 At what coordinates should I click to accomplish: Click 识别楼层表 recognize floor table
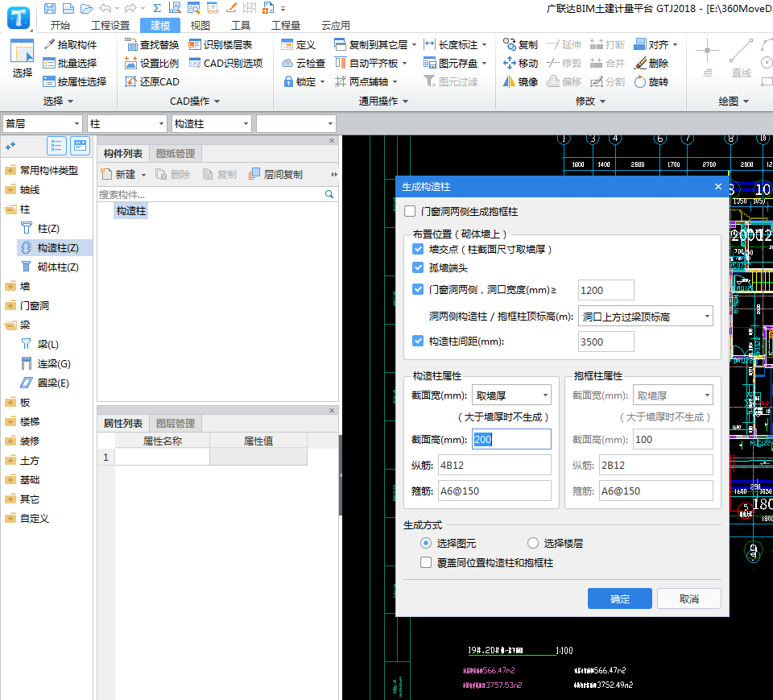[x=221, y=44]
